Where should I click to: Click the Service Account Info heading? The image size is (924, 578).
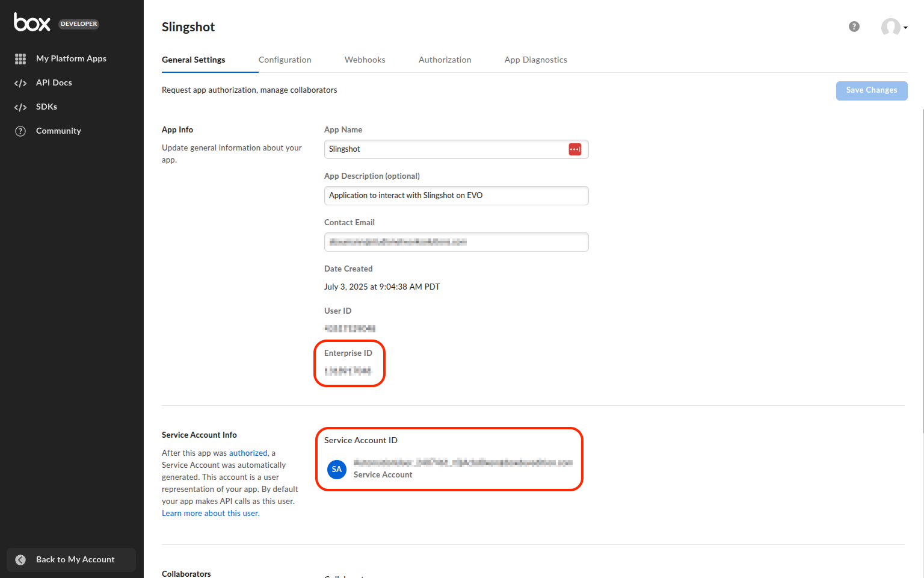coord(199,435)
